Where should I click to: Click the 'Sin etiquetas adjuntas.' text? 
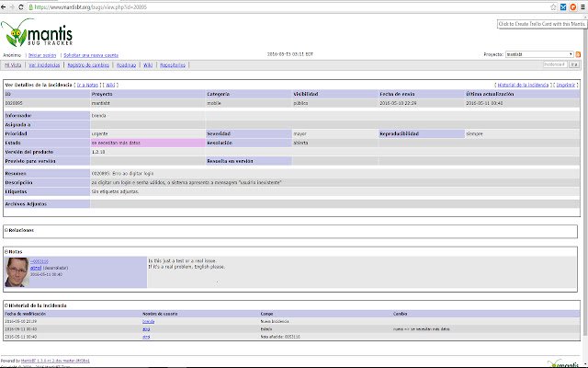point(115,191)
